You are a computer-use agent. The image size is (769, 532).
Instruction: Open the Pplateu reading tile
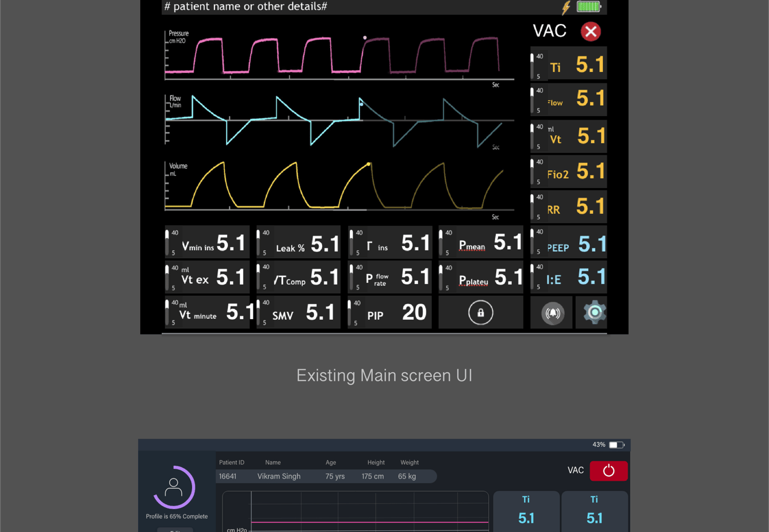481,277
